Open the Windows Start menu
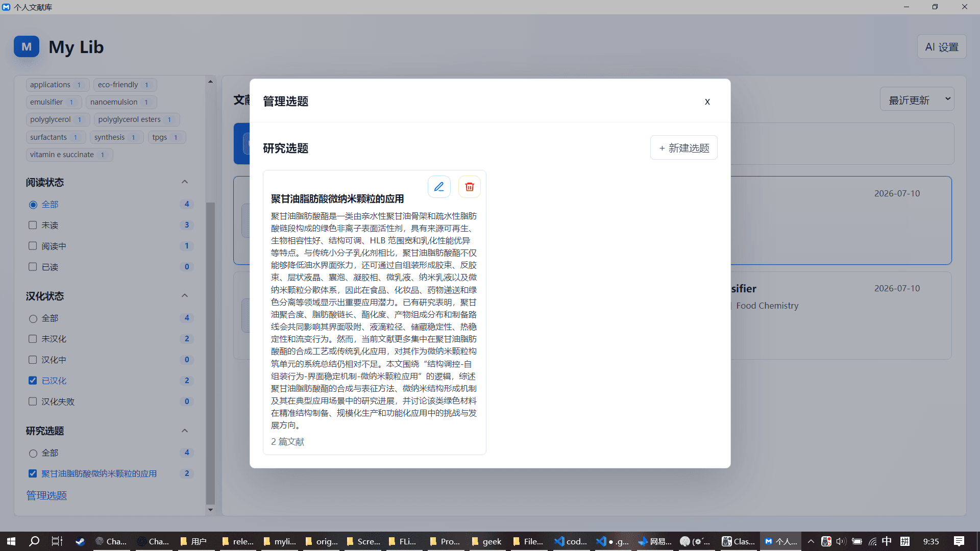This screenshot has height=551, width=980. (x=11, y=541)
